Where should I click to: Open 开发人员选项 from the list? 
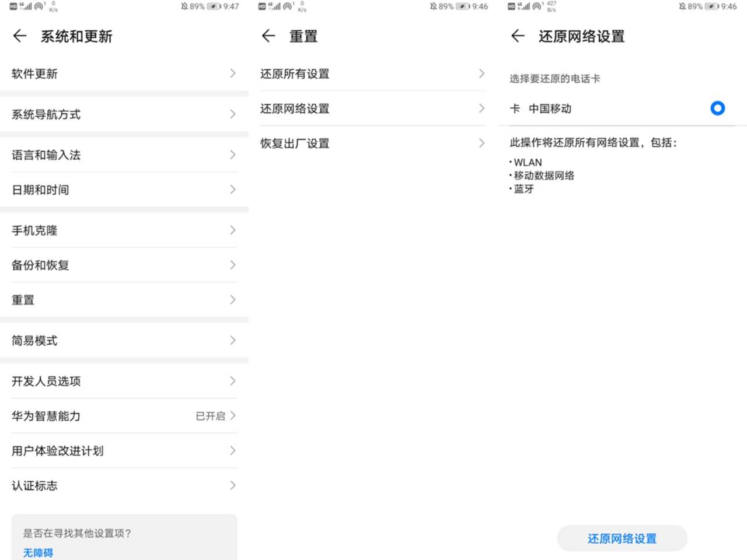click(x=124, y=381)
